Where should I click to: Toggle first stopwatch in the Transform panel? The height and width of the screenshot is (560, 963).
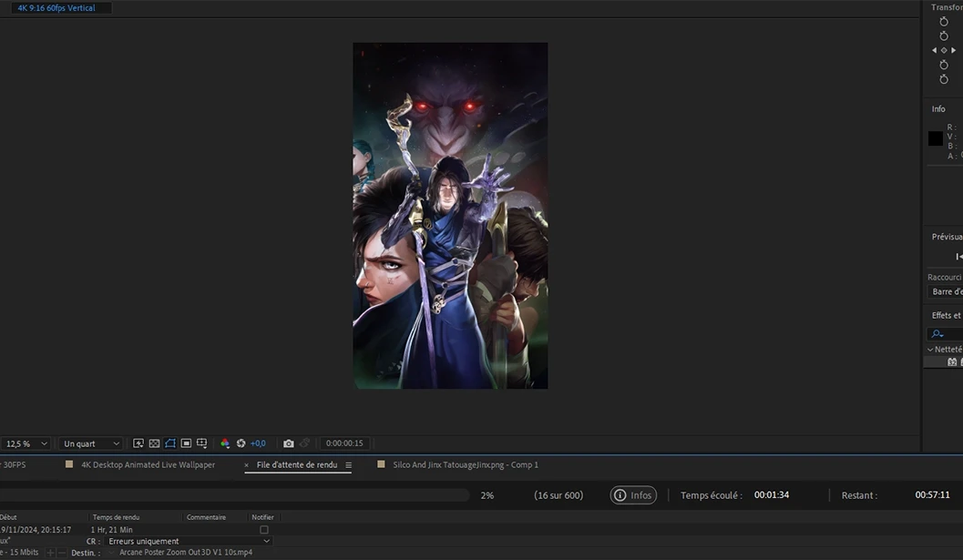pyautogui.click(x=944, y=22)
